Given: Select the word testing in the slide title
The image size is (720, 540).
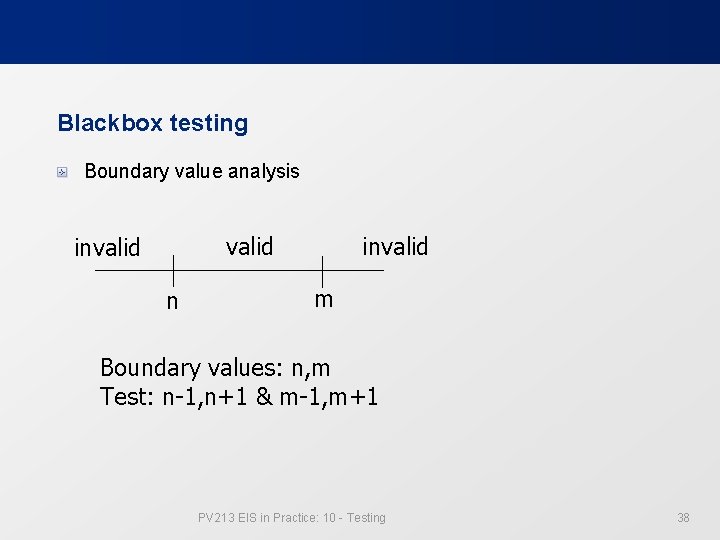Looking at the screenshot, I should click(x=209, y=123).
